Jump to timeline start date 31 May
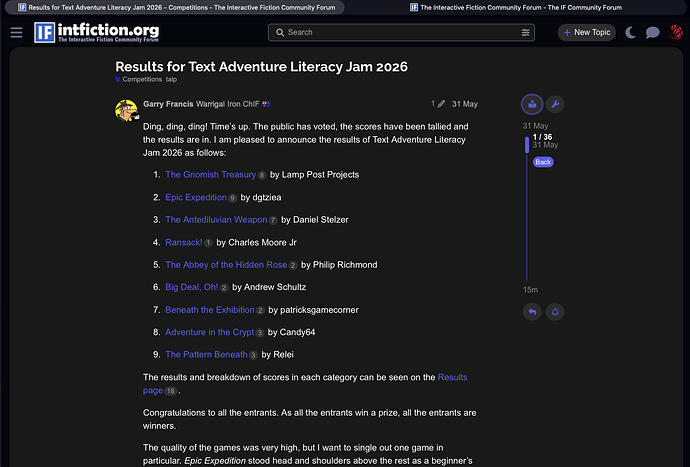 pos(535,126)
